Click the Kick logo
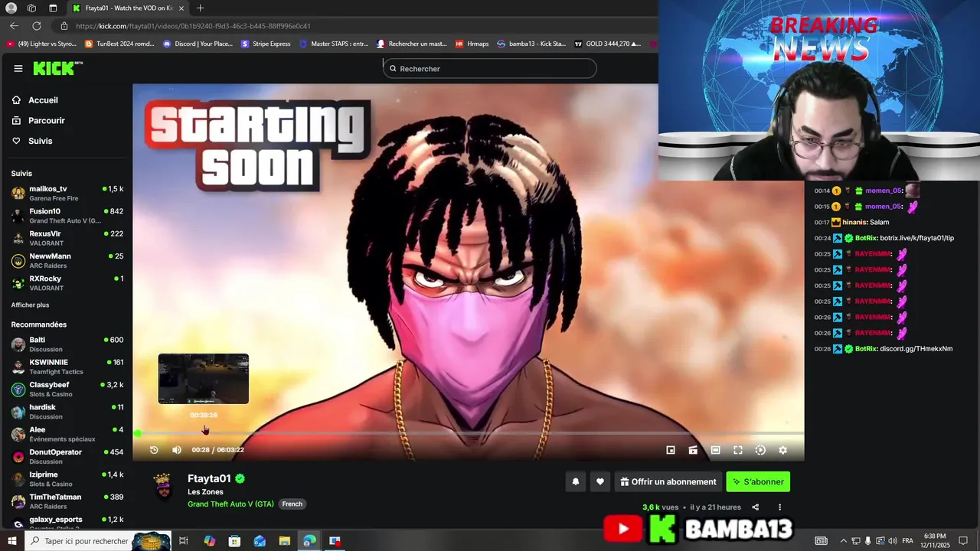This screenshot has height=551, width=980. pyautogui.click(x=57, y=68)
